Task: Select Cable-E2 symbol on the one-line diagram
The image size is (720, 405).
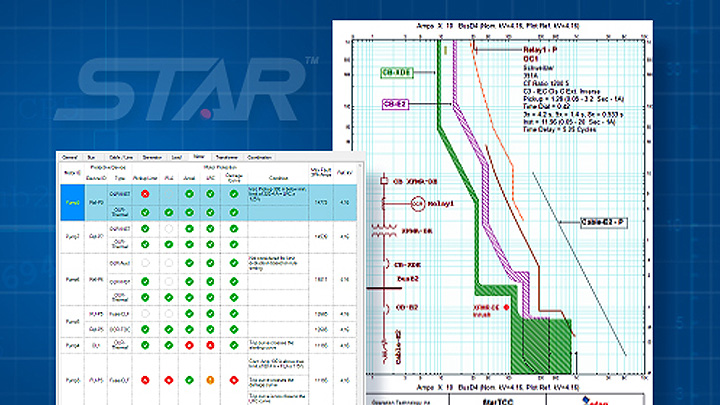Action: pos(385,351)
